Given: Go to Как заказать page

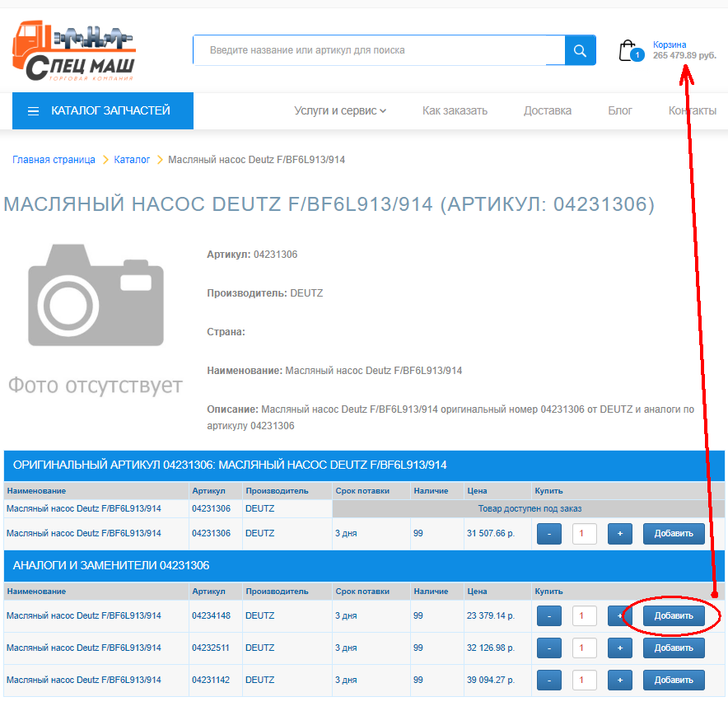Looking at the screenshot, I should coord(455,110).
